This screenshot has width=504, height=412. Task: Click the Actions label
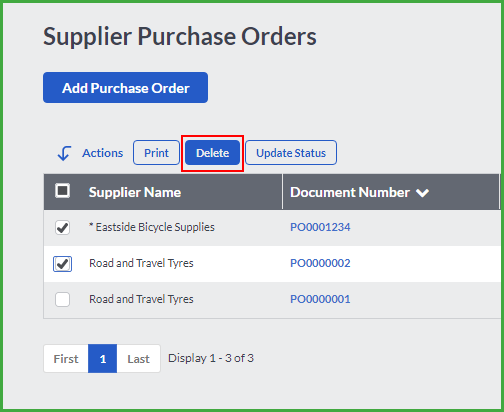103,153
